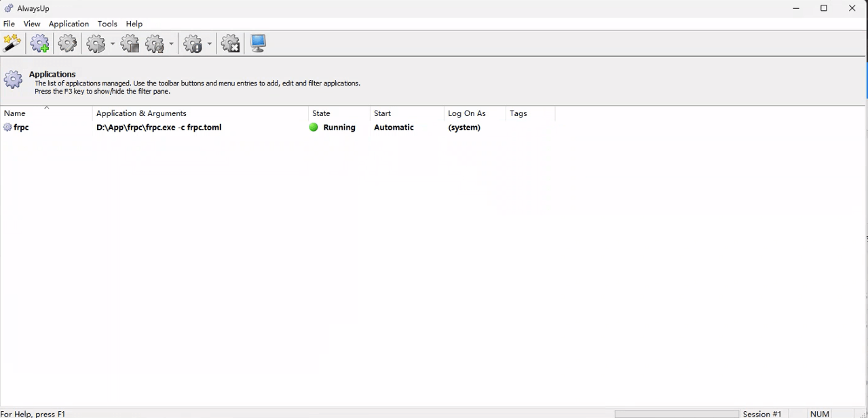Select the frpc application row
This screenshot has width=868, height=418.
click(278, 128)
